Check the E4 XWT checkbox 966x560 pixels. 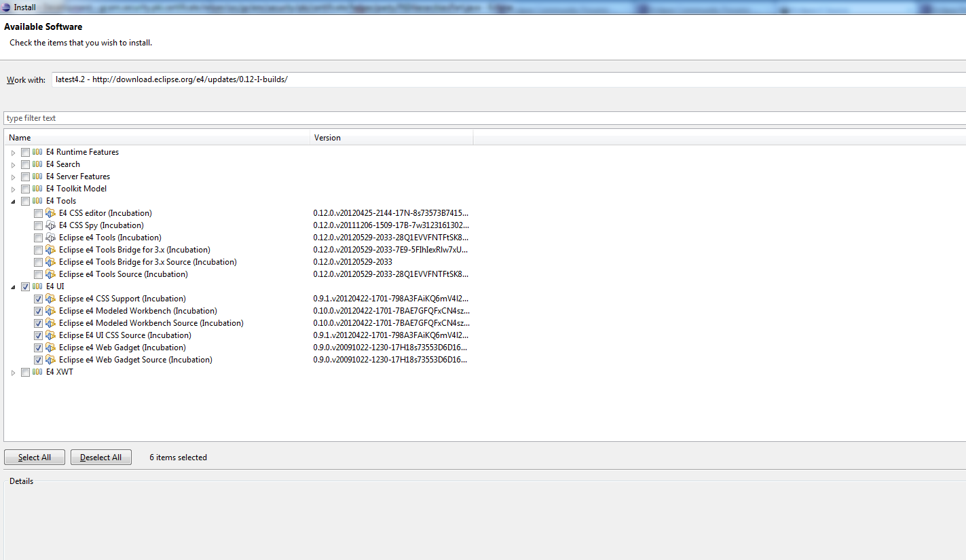pos(25,372)
